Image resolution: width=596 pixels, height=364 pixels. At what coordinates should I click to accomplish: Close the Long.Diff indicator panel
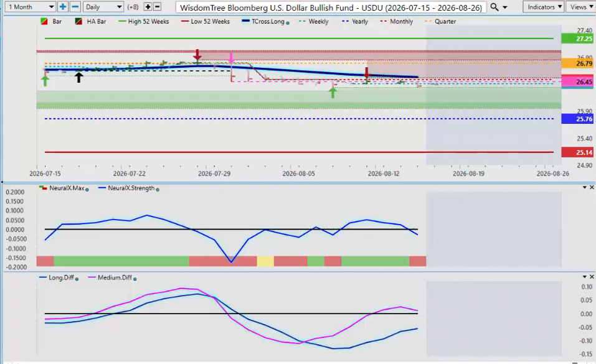(592, 277)
